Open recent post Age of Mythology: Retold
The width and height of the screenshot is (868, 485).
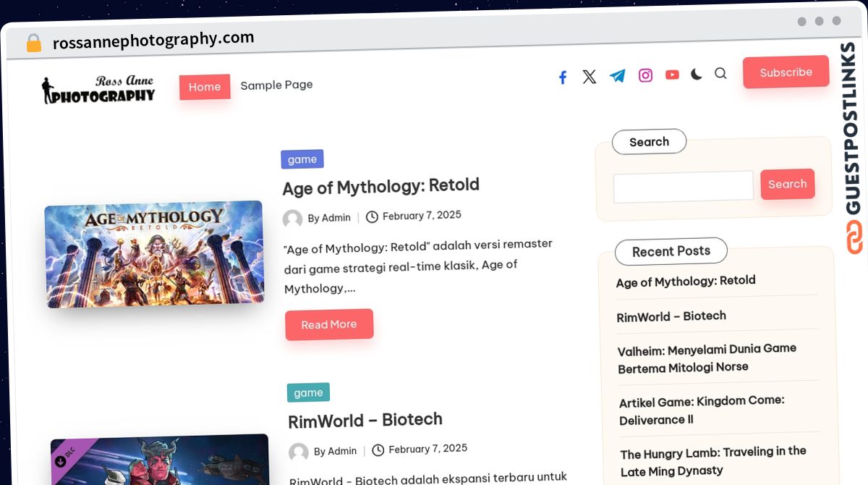pos(686,281)
